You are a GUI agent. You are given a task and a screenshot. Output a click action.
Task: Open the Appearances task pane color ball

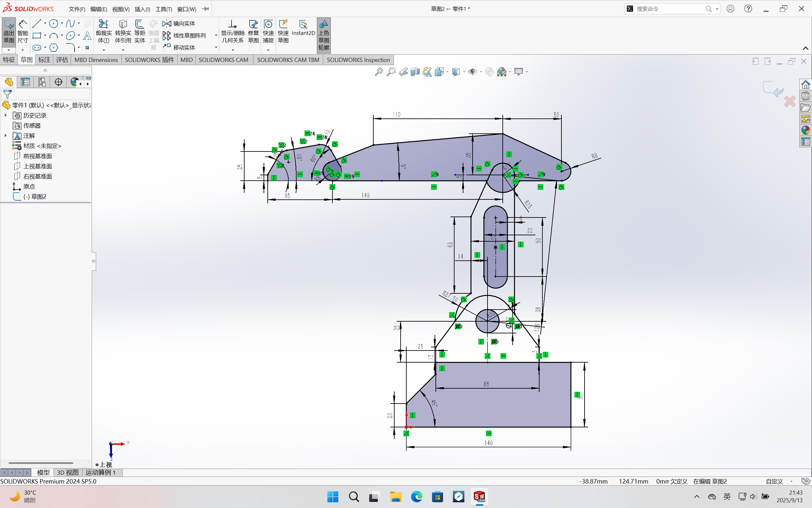pos(805,130)
